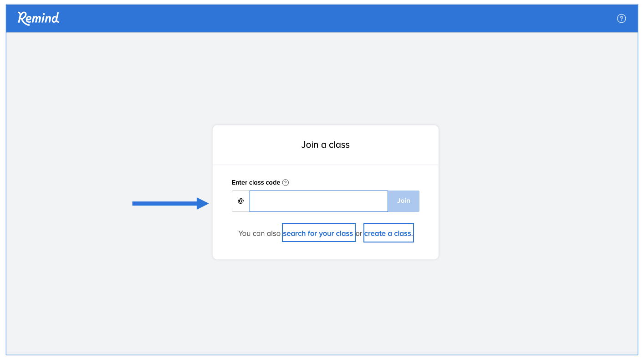Click the "Join a class" heading
The image size is (644, 361).
325,145
